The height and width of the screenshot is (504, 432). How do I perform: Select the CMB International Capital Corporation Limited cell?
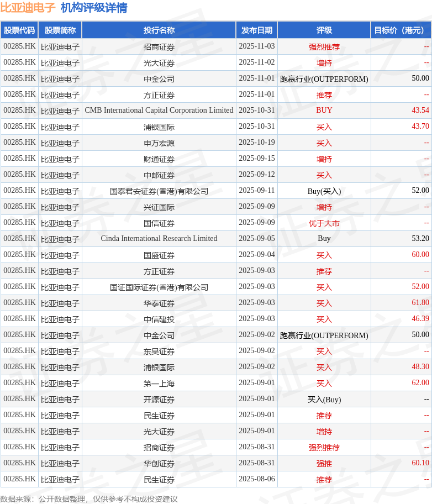(x=159, y=111)
